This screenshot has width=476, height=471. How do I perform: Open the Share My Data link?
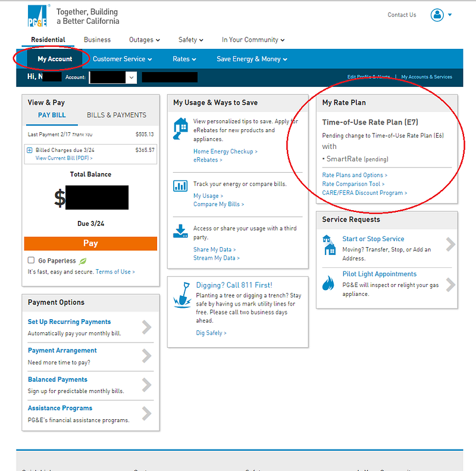click(215, 249)
